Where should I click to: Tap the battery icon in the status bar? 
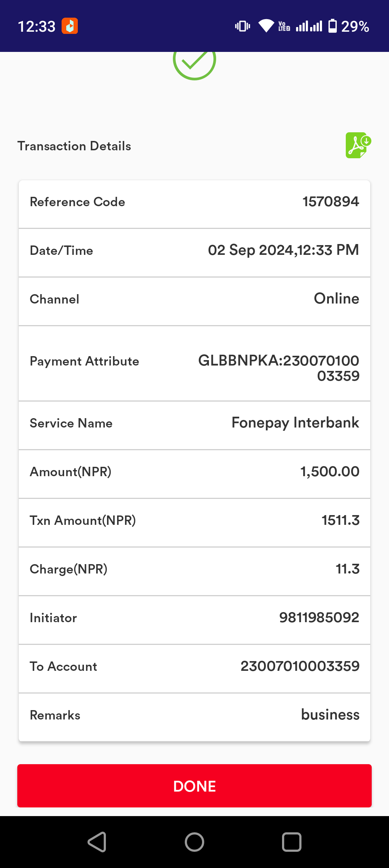pyautogui.click(x=333, y=26)
